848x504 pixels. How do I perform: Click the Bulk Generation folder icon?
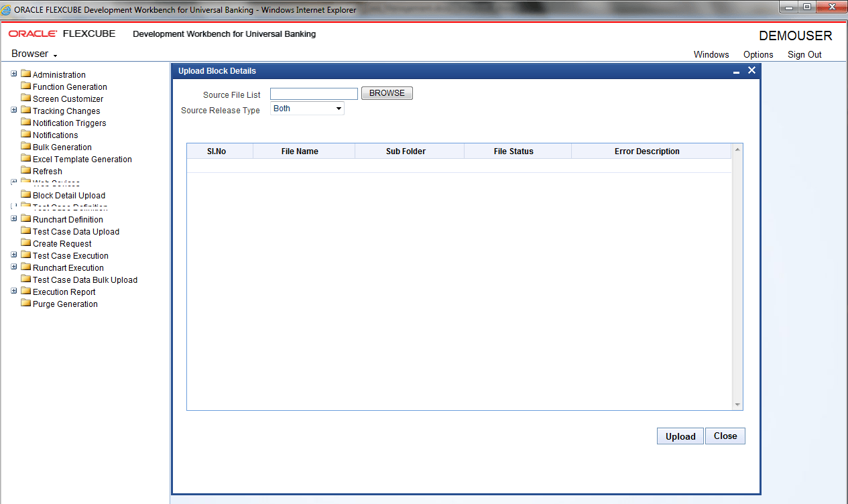(x=26, y=147)
